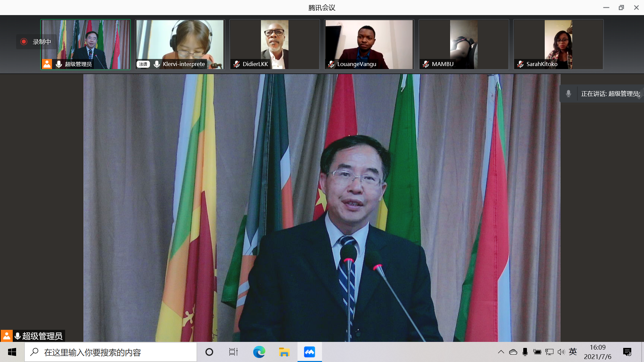Launch Microsoft Edge from taskbar

point(259,352)
